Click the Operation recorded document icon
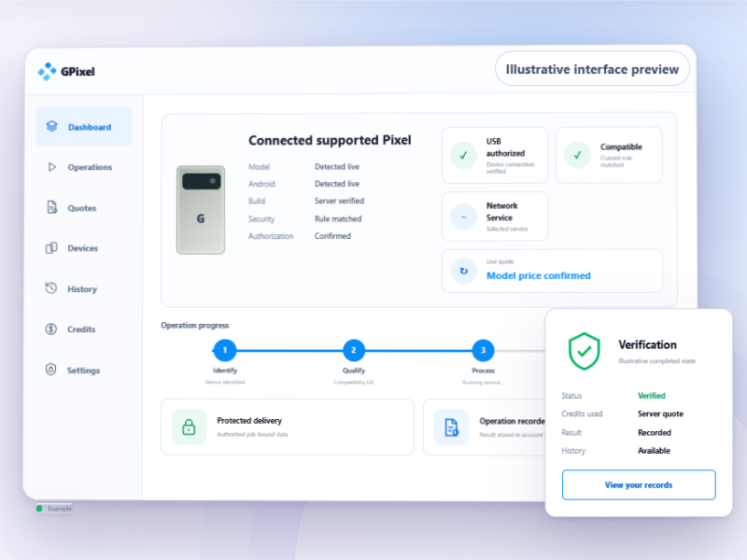This screenshot has width=747, height=560. (x=451, y=427)
